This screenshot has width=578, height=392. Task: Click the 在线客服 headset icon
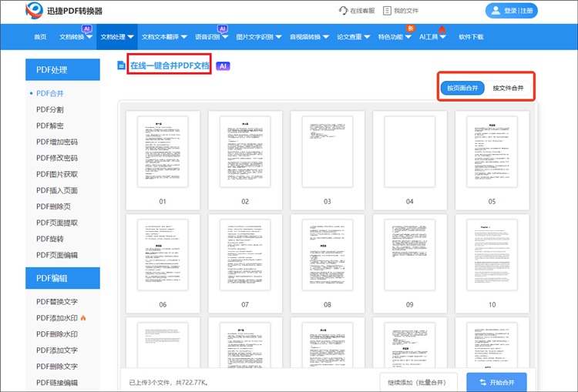[343, 11]
